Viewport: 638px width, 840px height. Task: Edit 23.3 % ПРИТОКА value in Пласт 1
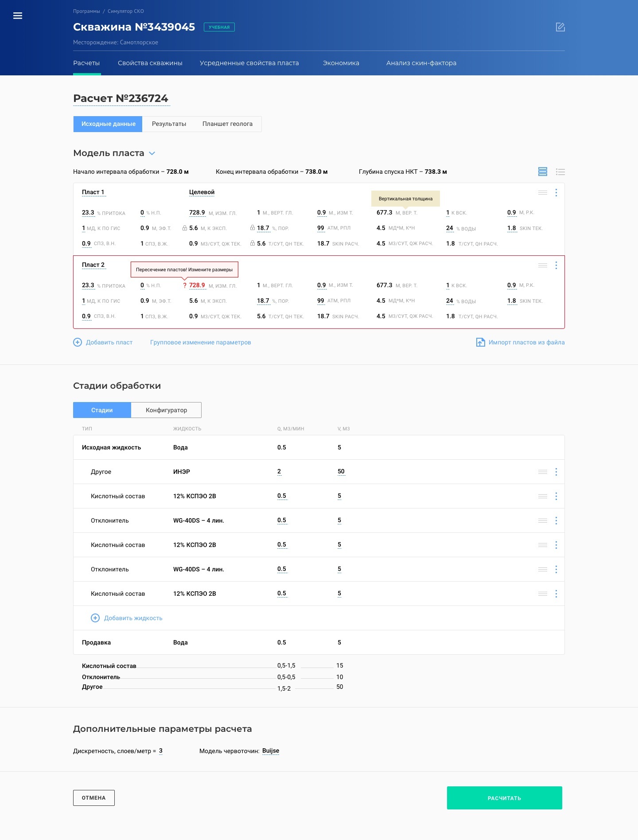[x=88, y=212]
